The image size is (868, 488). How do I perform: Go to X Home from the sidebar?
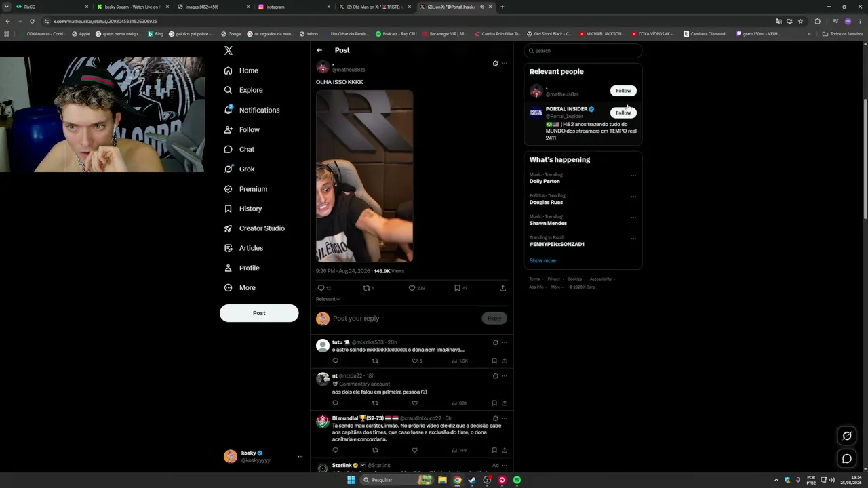tap(241, 70)
